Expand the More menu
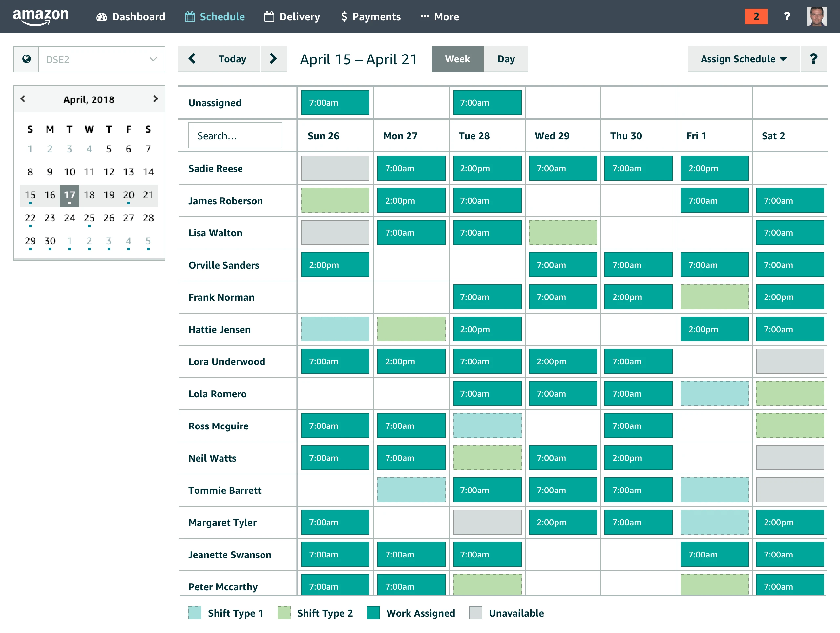840x633 pixels. coord(439,17)
